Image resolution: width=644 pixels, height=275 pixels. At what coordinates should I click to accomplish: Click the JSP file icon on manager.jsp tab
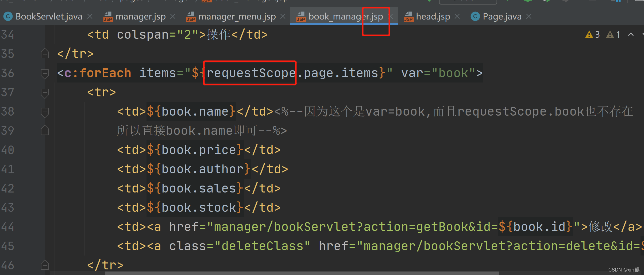[108, 17]
